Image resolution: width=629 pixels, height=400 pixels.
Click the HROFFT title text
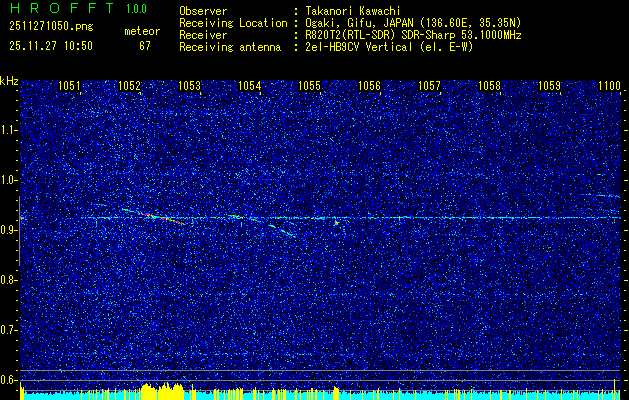tap(62, 8)
